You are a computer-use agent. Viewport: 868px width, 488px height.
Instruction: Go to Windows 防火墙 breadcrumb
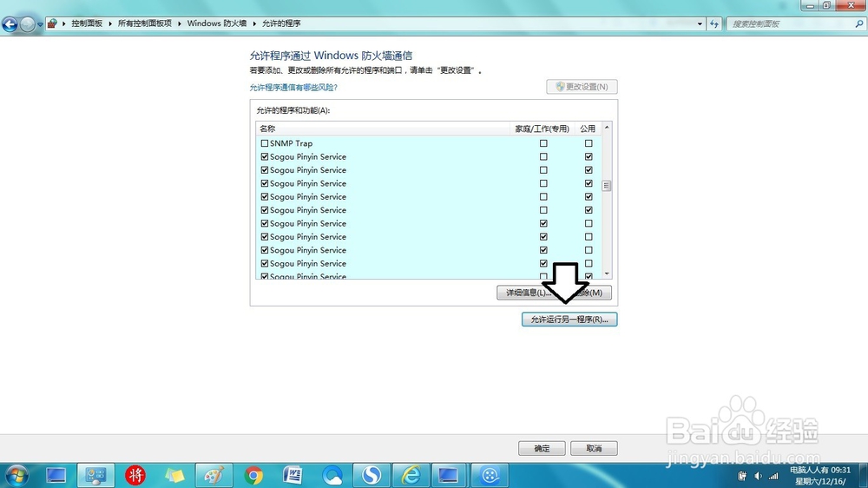pos(217,23)
